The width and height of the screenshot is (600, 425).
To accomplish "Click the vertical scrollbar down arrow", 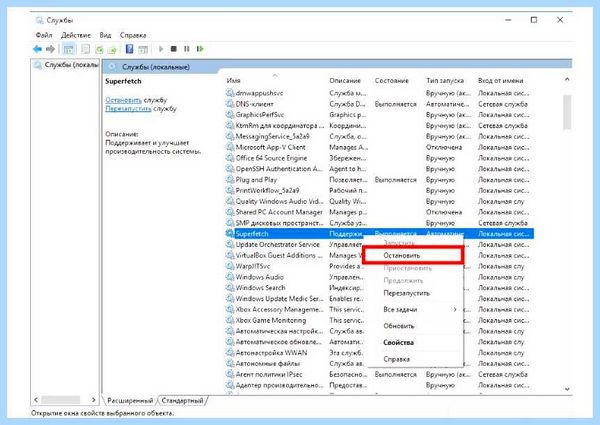I will pyautogui.click(x=567, y=389).
